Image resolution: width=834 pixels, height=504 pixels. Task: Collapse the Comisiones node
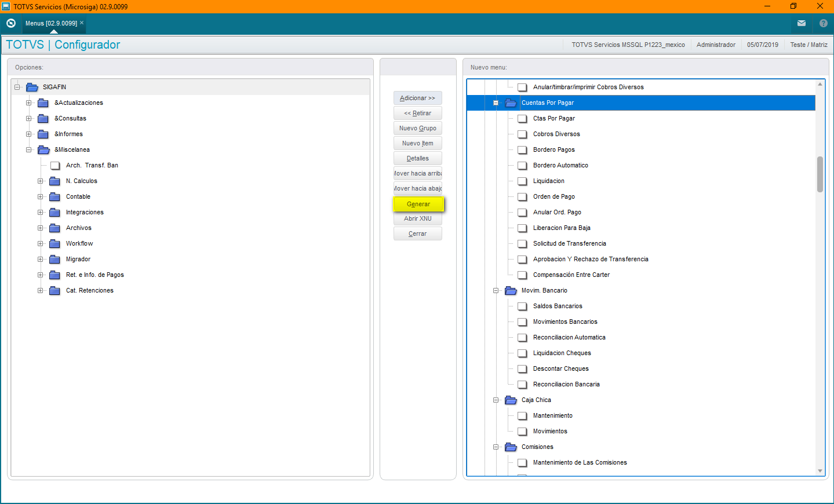click(x=496, y=447)
